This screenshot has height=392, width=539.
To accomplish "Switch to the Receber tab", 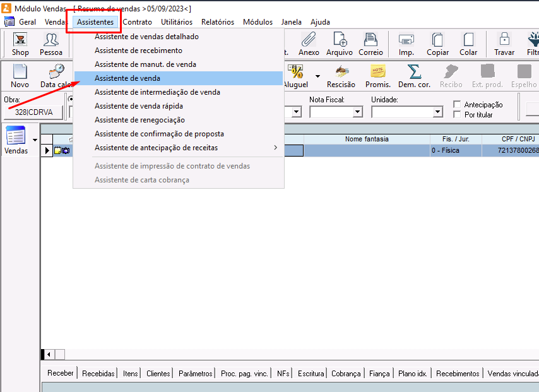I will pyautogui.click(x=61, y=373).
